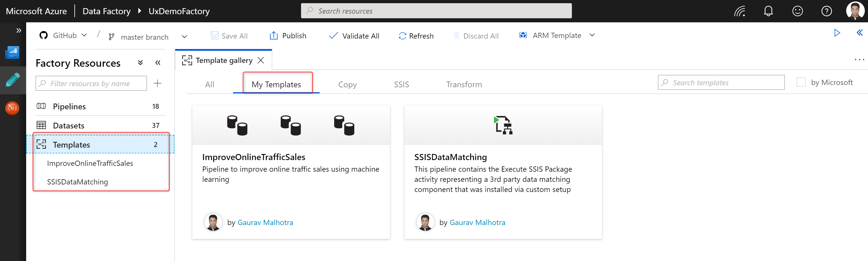Enable the by Microsoft checkbox
Image resolution: width=868 pixels, height=261 pixels.
pyautogui.click(x=801, y=82)
